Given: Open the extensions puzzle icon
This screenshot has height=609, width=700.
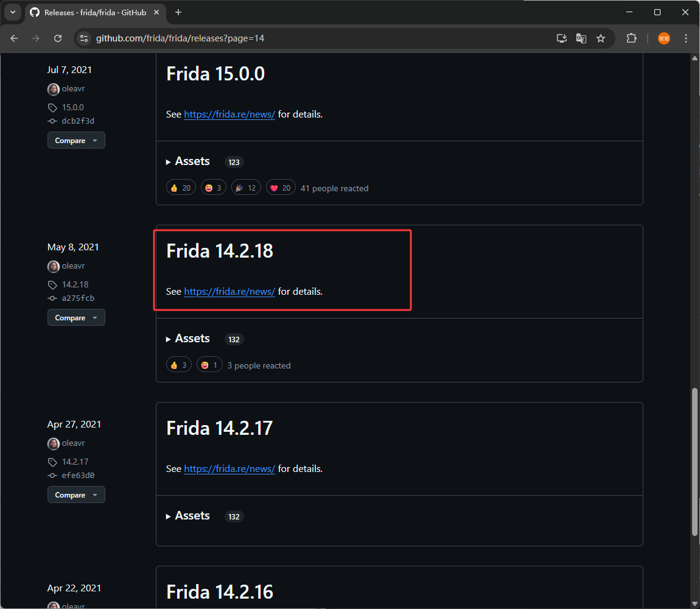Looking at the screenshot, I should point(631,38).
